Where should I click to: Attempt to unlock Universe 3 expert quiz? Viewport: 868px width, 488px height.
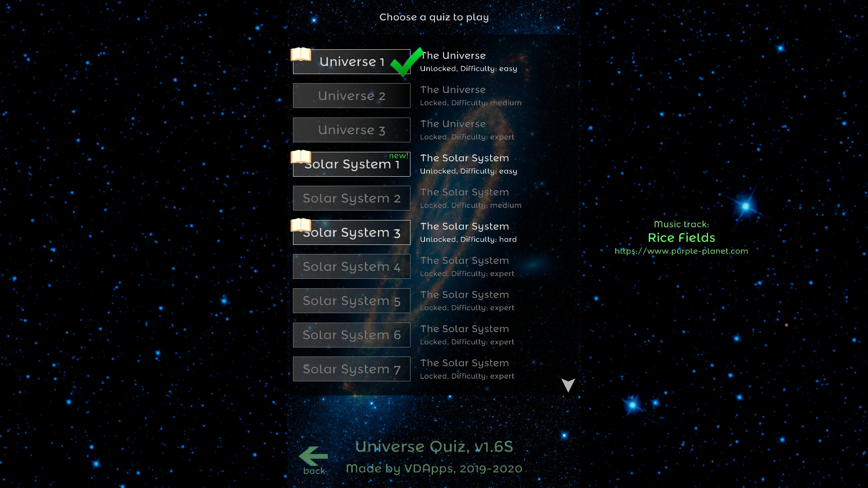(351, 130)
